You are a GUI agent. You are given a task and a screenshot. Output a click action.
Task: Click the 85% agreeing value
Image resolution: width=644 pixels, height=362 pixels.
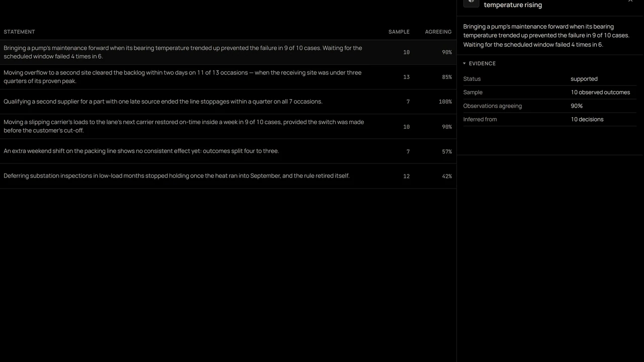(x=447, y=77)
